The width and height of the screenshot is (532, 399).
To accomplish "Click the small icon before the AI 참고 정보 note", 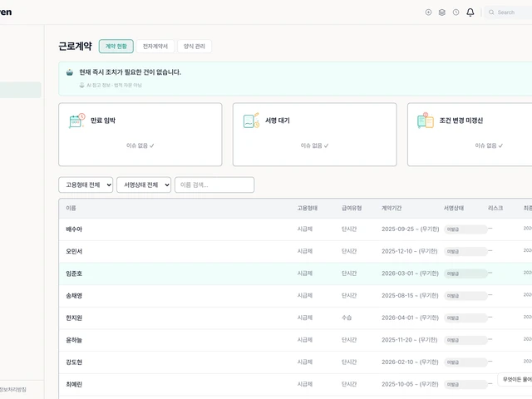I will tap(81, 85).
